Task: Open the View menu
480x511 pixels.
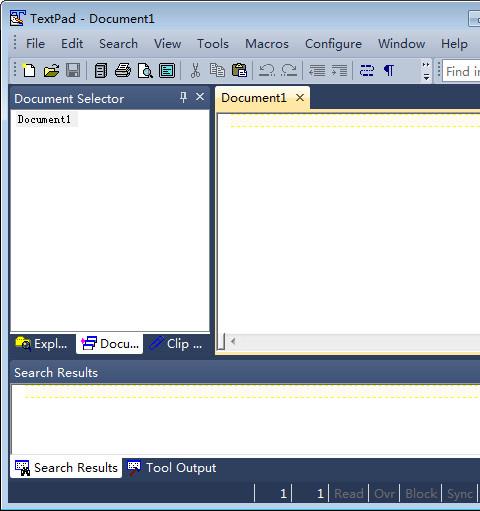Action: (167, 44)
